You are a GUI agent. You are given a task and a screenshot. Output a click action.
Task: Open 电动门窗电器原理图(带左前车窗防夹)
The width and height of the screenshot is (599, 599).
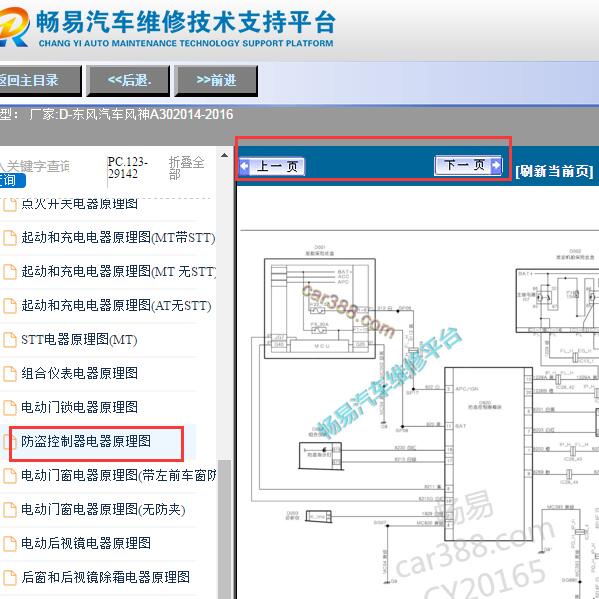[x=118, y=476]
